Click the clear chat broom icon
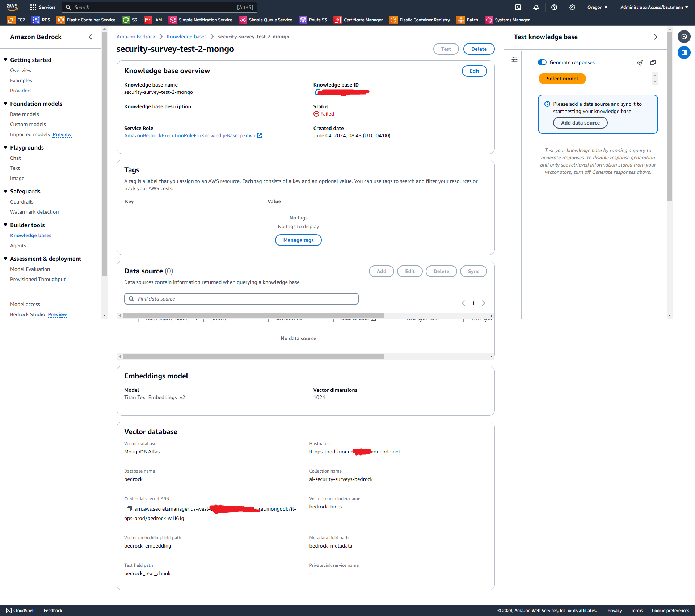This screenshot has height=616, width=695. (x=640, y=63)
